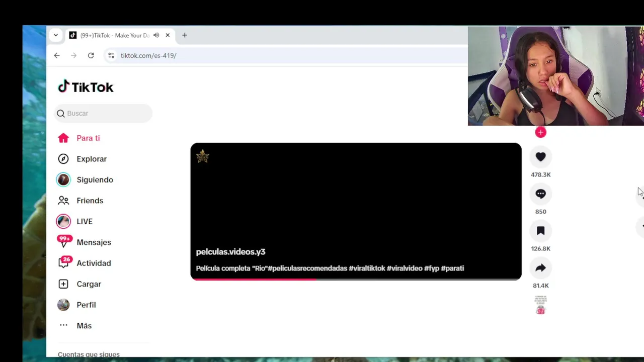Click the Cargar plus-square icon
The width and height of the screenshot is (644, 362).
pyautogui.click(x=63, y=284)
